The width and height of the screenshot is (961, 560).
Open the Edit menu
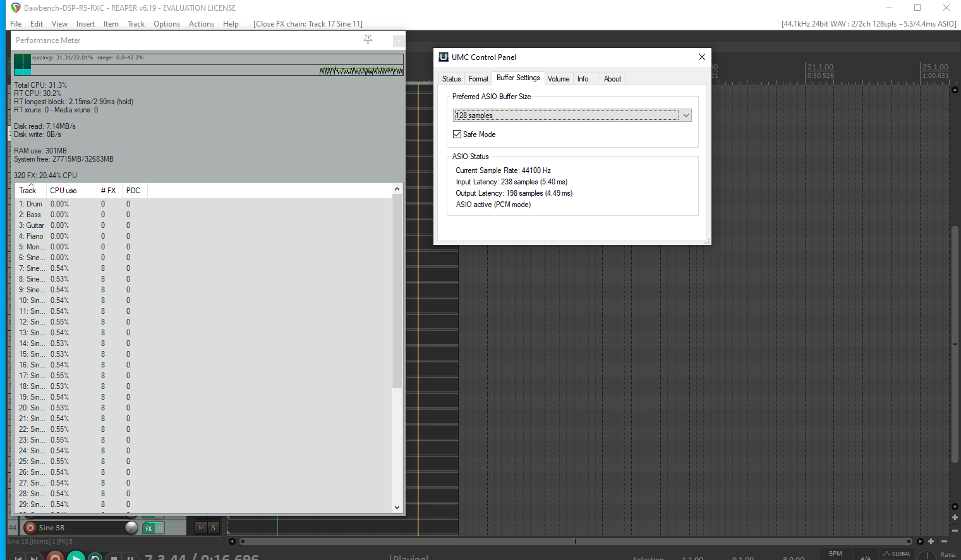click(37, 24)
